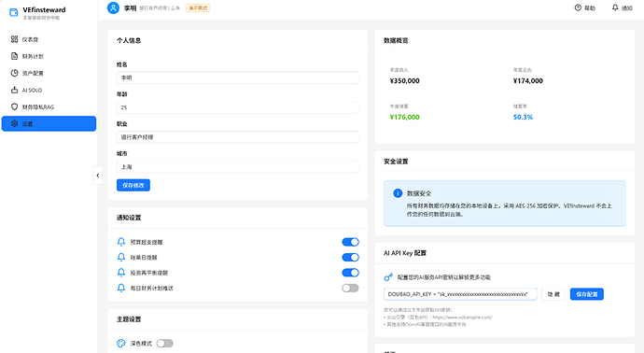The width and height of the screenshot is (644, 353).
Task: Click the 保存修改 button
Action: tap(133, 185)
